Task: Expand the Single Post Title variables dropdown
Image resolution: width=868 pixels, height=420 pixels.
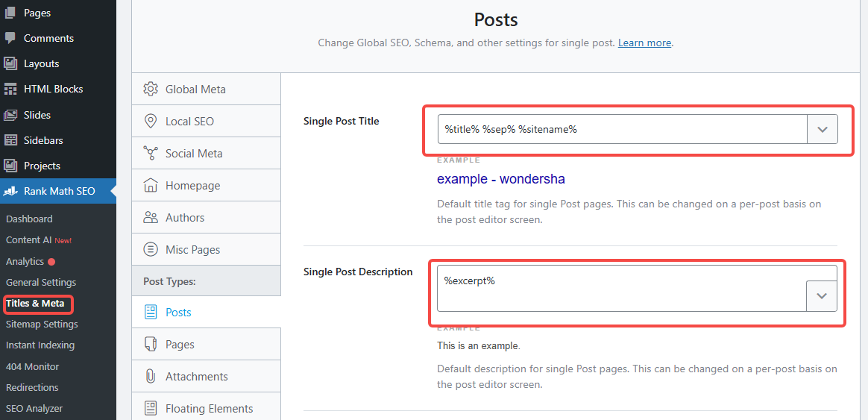Action: click(x=823, y=129)
